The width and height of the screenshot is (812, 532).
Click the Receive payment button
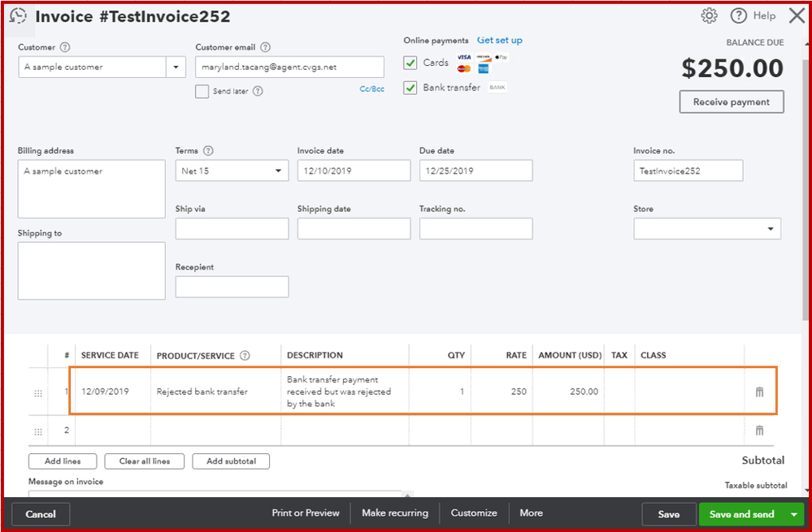pos(732,102)
